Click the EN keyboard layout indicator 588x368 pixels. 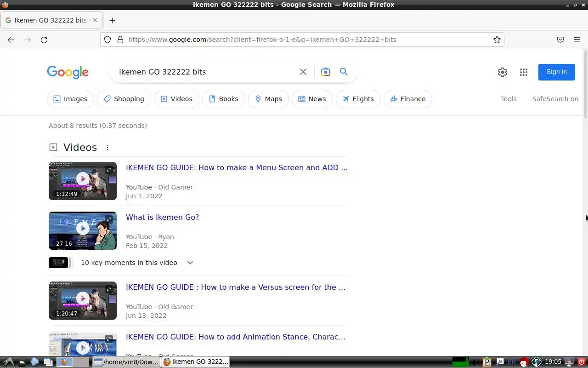511,362
